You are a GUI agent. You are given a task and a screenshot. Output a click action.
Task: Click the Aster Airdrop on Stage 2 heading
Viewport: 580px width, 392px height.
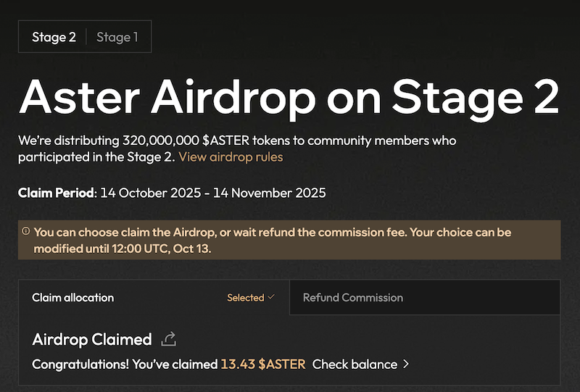click(x=289, y=96)
